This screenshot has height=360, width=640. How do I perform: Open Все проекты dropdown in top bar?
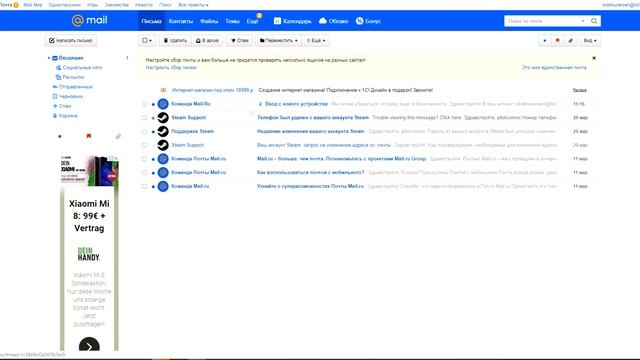(193, 5)
